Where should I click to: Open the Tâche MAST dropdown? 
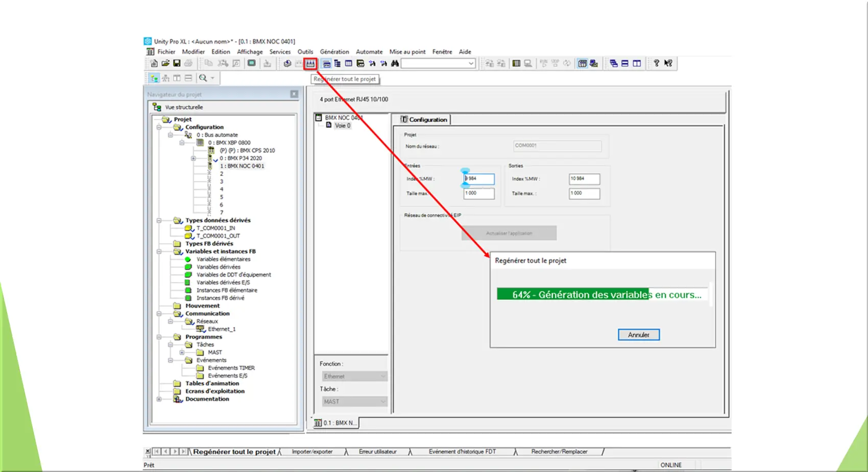pos(354,402)
